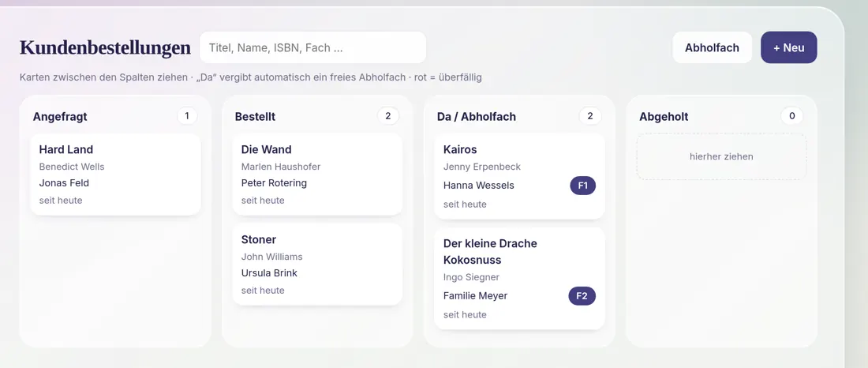Viewport: 868px width, 368px height.
Task: Click customer Hanna Wessels
Action: [479, 186]
